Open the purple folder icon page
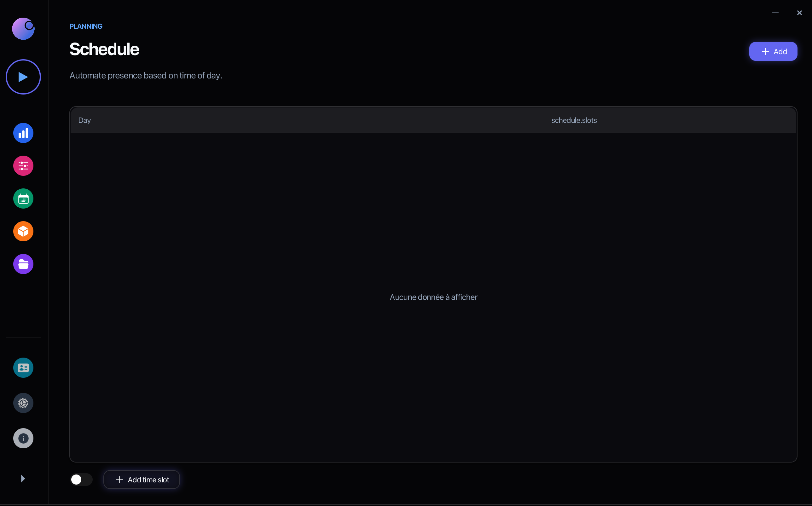Viewport: 812px width, 506px height. tap(23, 264)
